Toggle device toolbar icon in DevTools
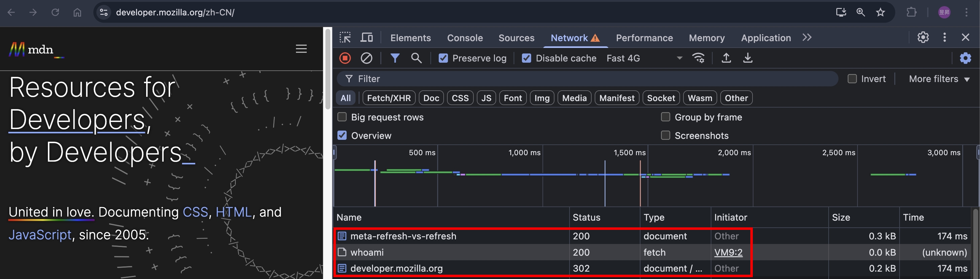The height and width of the screenshot is (279, 980). click(x=367, y=37)
